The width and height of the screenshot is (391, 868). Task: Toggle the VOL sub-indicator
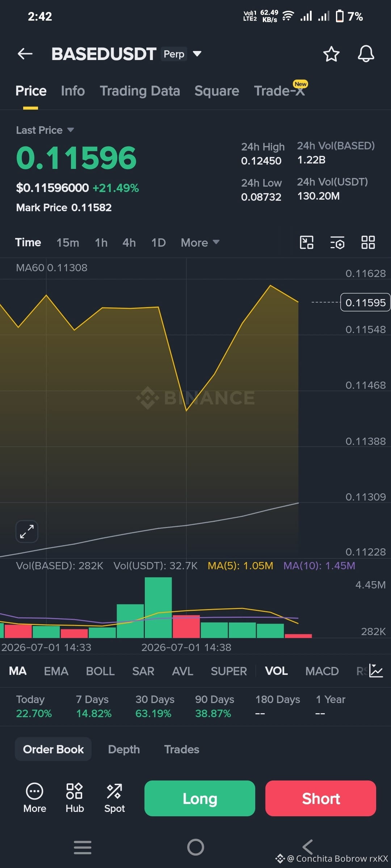(276, 671)
